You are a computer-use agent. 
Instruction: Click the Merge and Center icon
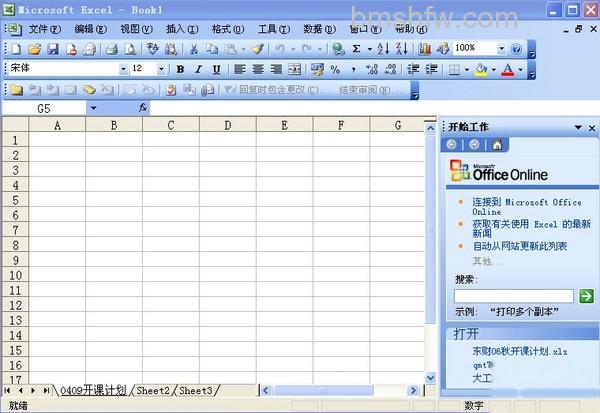(294, 69)
